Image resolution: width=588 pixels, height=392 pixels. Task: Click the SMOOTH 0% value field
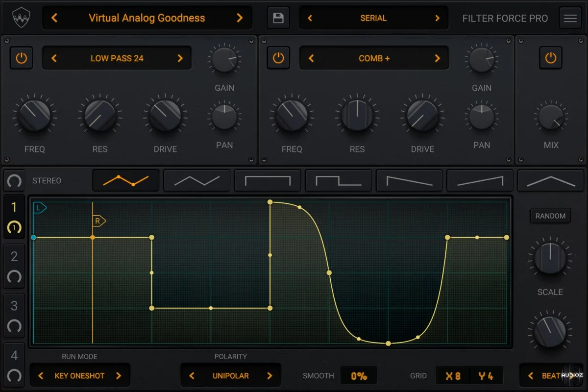tap(359, 376)
